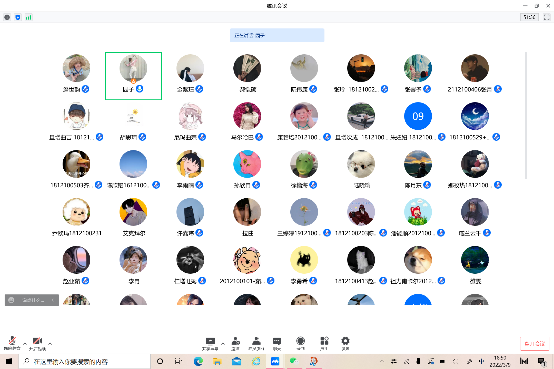
Task: Toggle fullscreen view icon near timer
Action: tap(547, 17)
